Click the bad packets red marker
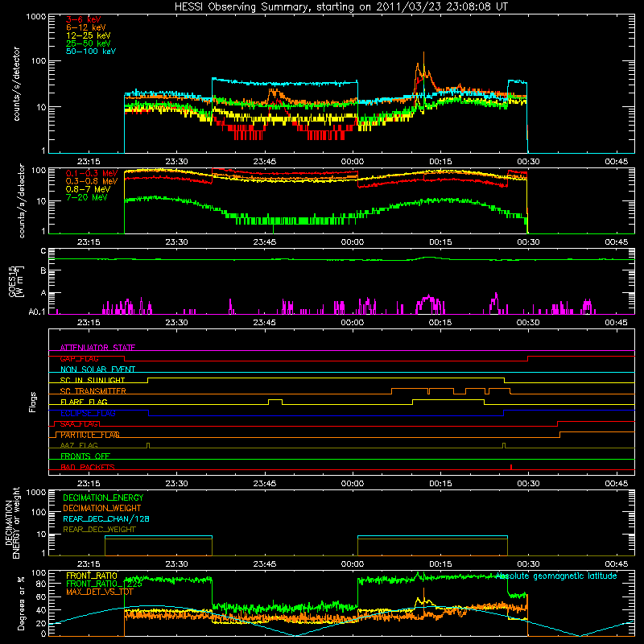Image resolution: width=644 pixels, height=644 pixels. (511, 467)
